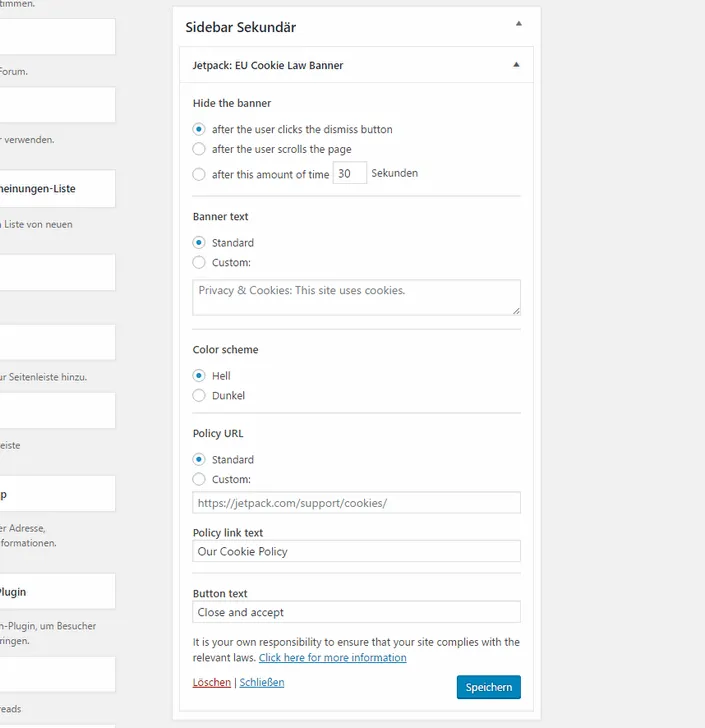The image size is (705, 728).
Task: Click the Policy link text label
Action: pos(228,533)
